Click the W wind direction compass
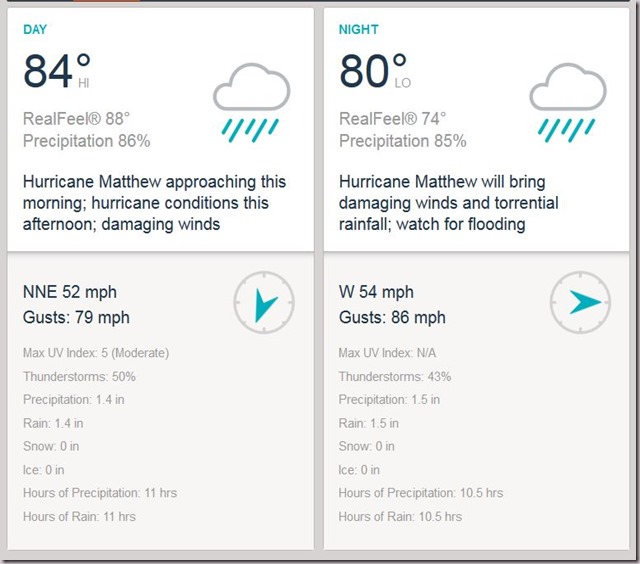This screenshot has width=640, height=564. click(x=580, y=302)
